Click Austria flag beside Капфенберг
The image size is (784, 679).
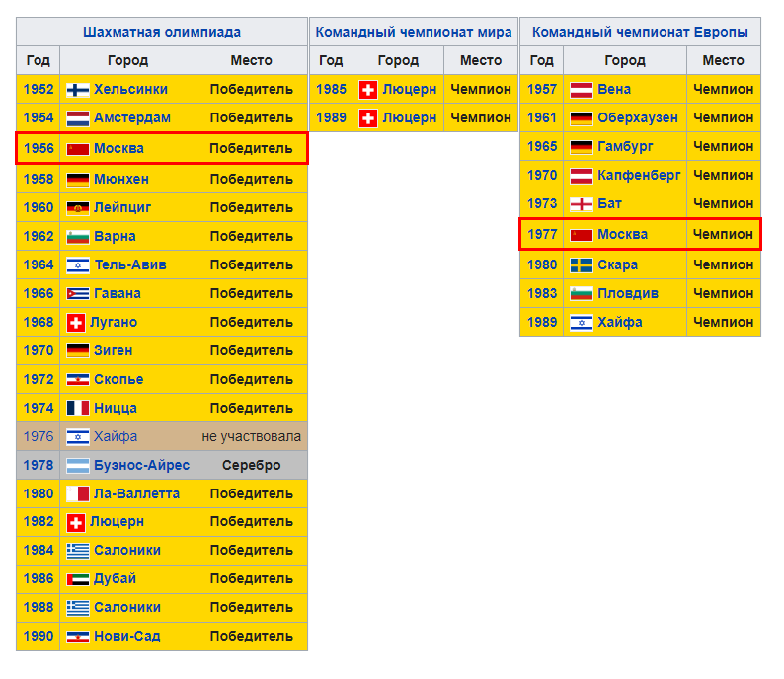(x=582, y=176)
